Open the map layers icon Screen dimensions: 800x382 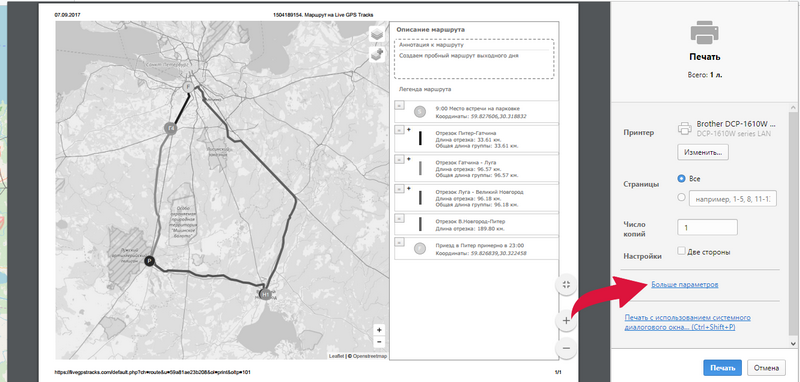pyautogui.click(x=377, y=35)
